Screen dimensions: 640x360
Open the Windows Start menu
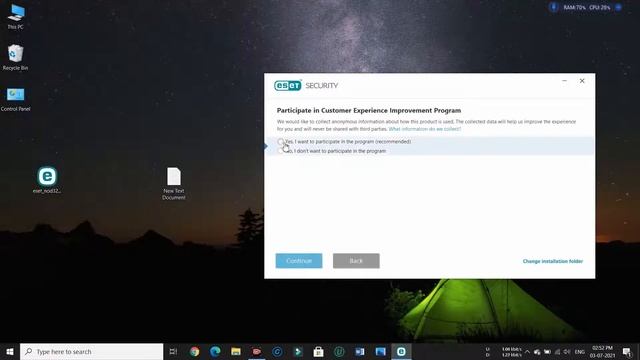10,351
